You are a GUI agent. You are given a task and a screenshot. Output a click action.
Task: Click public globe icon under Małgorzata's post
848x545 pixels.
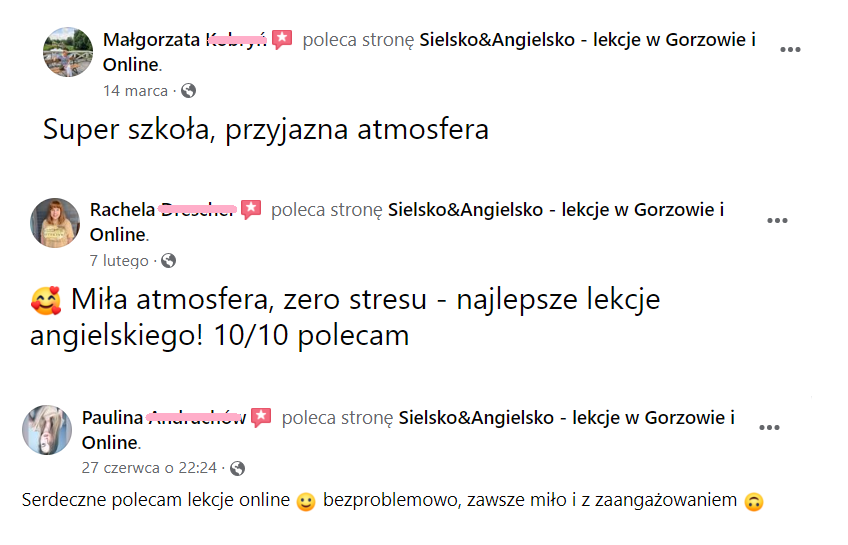[x=188, y=91]
